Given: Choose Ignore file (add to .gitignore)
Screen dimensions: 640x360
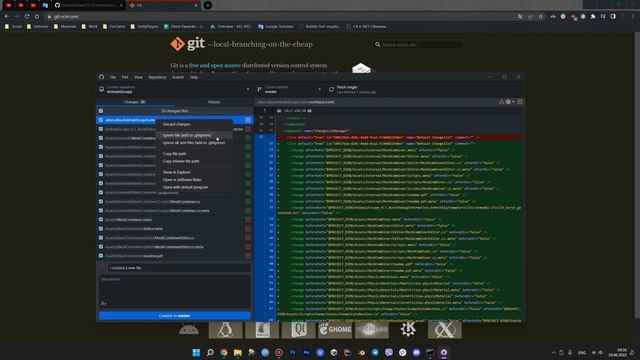Looking at the screenshot, I should coord(195,135).
